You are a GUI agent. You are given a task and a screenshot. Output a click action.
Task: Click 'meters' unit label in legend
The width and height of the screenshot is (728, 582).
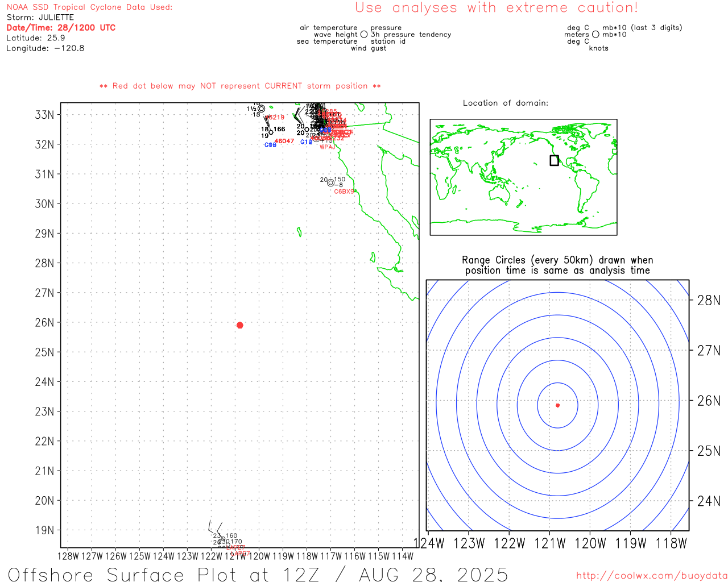(577, 34)
